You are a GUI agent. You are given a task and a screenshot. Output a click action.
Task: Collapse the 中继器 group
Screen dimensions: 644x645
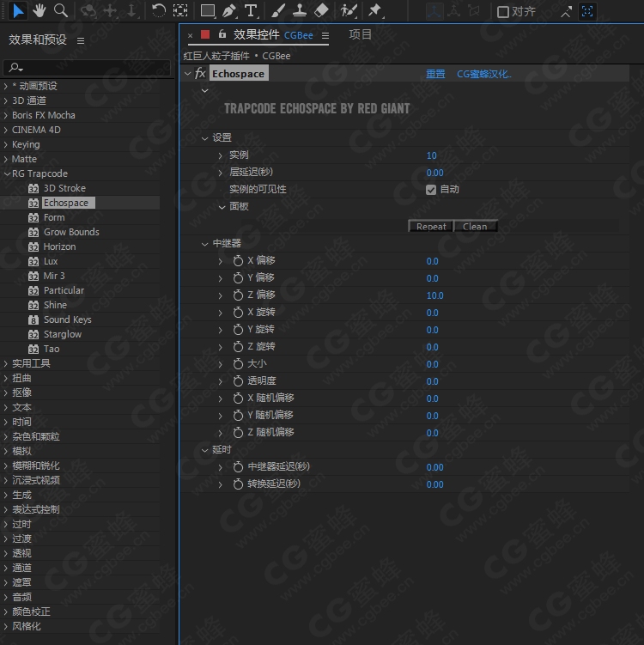204,244
